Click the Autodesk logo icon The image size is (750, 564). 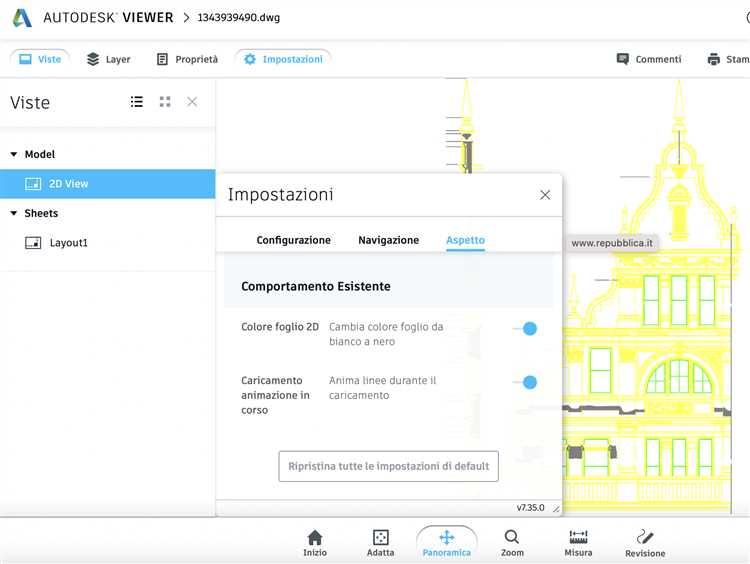coord(22,18)
